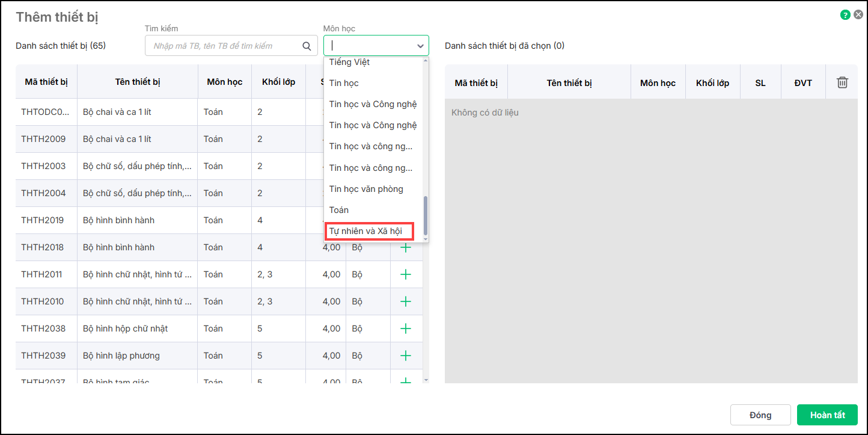The height and width of the screenshot is (435, 868).
Task: Choose "Toán" in the subject dropdown list
Action: coord(339,210)
